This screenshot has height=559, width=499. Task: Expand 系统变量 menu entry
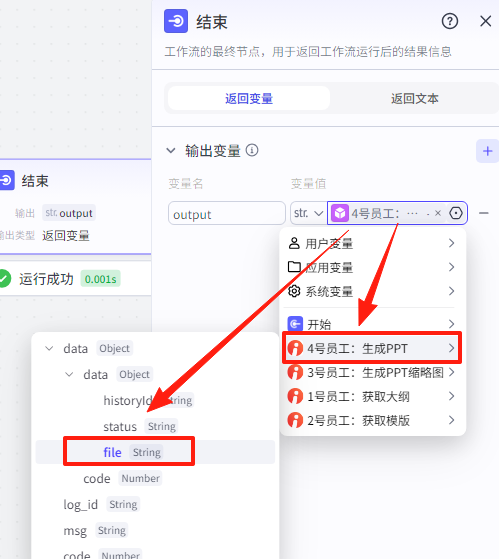(372, 291)
